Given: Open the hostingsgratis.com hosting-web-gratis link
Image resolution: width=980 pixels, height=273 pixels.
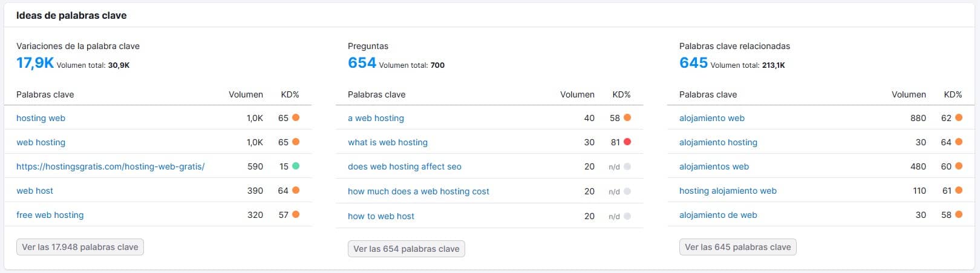Looking at the screenshot, I should click(110, 166).
